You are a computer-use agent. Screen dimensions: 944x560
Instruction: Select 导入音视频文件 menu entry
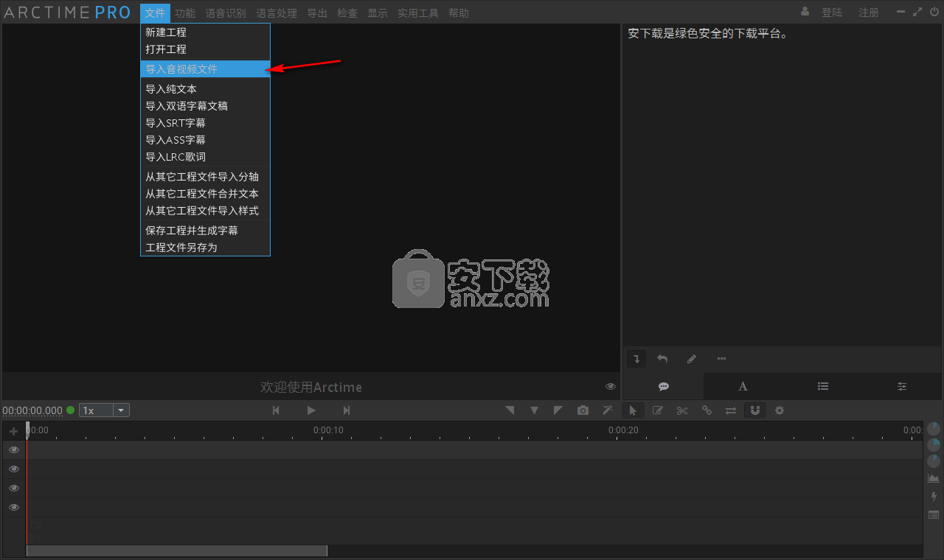tap(206, 69)
